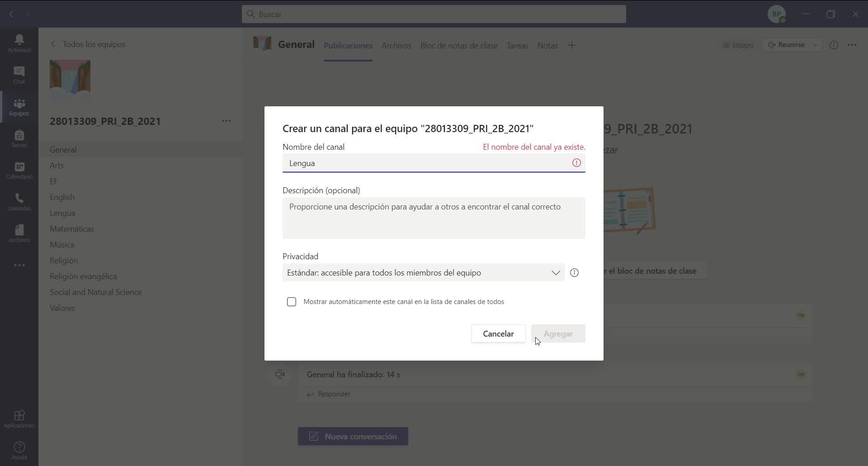Image resolution: width=868 pixels, height=466 pixels.
Task: Open Aplicaciones icon in sidebar
Action: tap(19, 419)
